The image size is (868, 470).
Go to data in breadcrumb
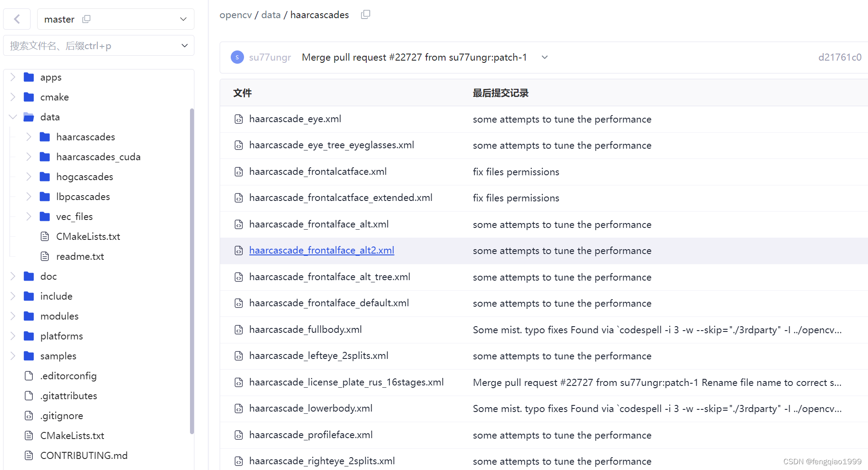(271, 15)
